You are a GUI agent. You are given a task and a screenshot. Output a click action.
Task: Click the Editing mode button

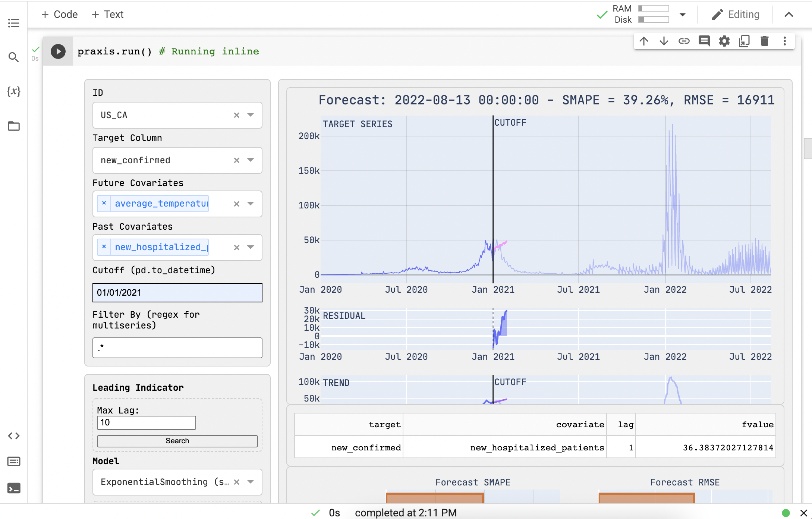pos(736,15)
